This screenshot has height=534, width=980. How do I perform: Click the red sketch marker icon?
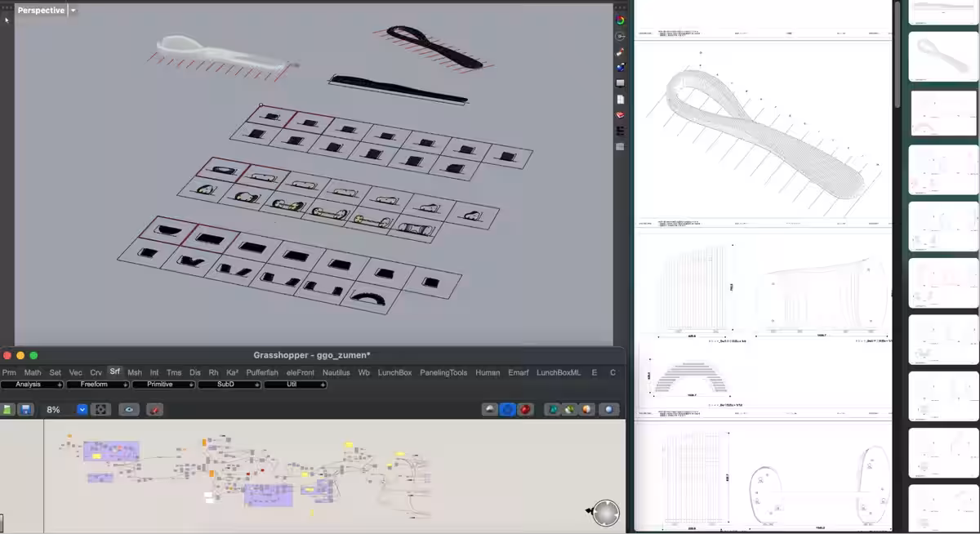pyautogui.click(x=154, y=409)
